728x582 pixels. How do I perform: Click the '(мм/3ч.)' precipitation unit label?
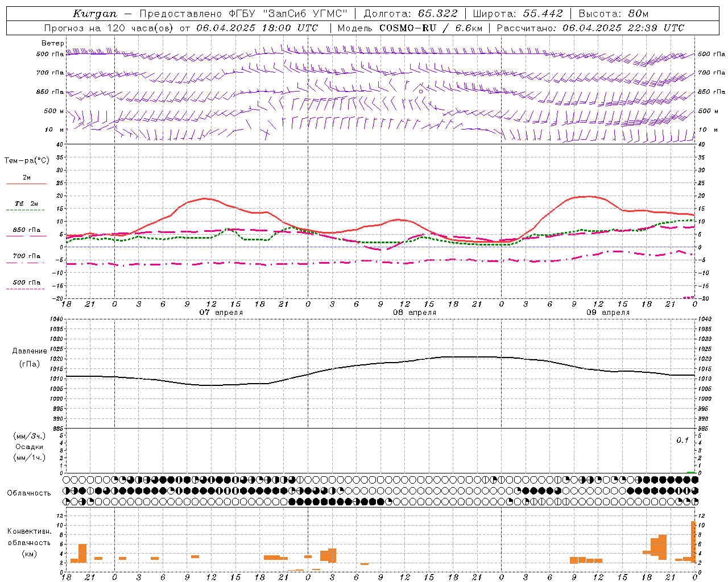click(x=30, y=436)
